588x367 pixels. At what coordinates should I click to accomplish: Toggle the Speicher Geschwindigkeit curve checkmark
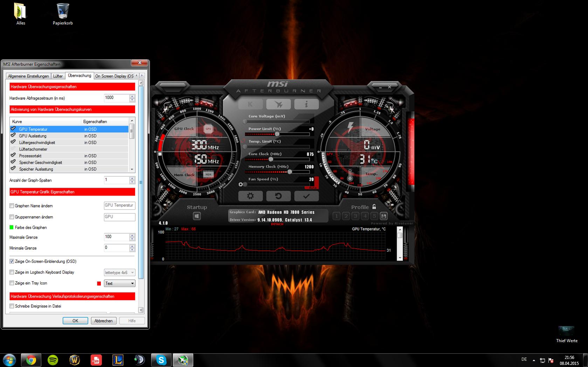pos(13,162)
